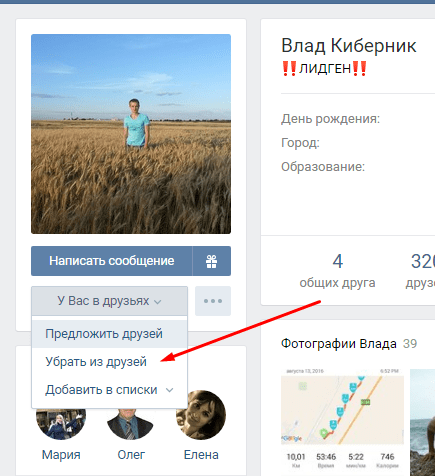Select Предложить друзей from the menu
The image size is (435, 476).
click(x=109, y=334)
